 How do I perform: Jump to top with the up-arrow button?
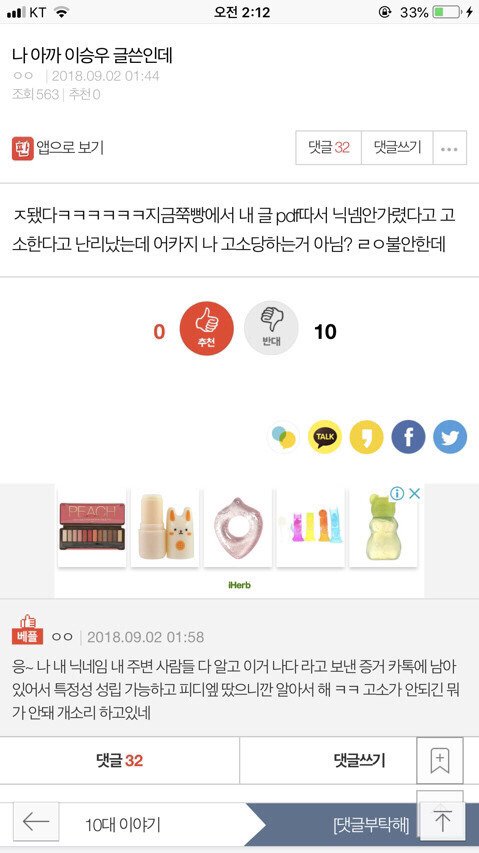pyautogui.click(x=443, y=821)
